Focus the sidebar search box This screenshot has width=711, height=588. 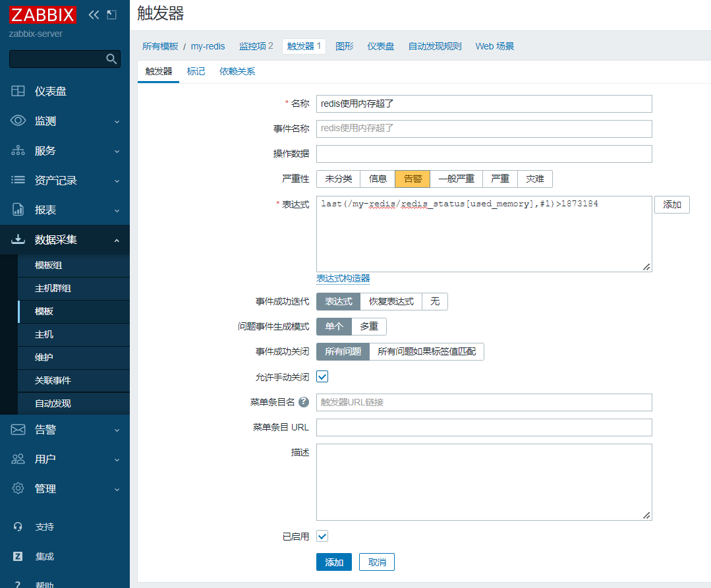(x=65, y=59)
